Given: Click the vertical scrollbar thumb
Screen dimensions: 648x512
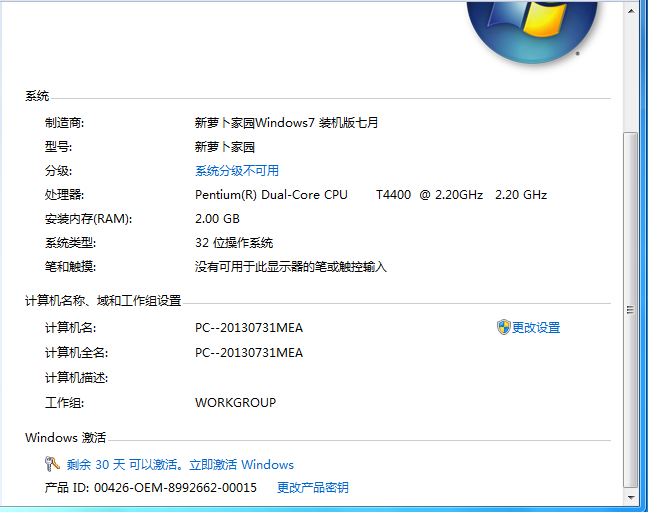Looking at the screenshot, I should click(x=631, y=310).
